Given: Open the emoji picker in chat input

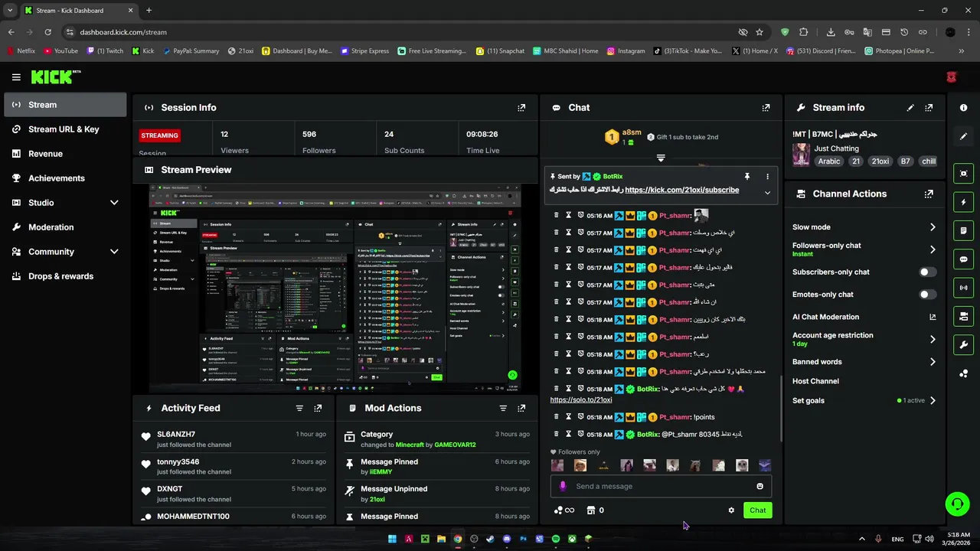Looking at the screenshot, I should click(x=759, y=487).
